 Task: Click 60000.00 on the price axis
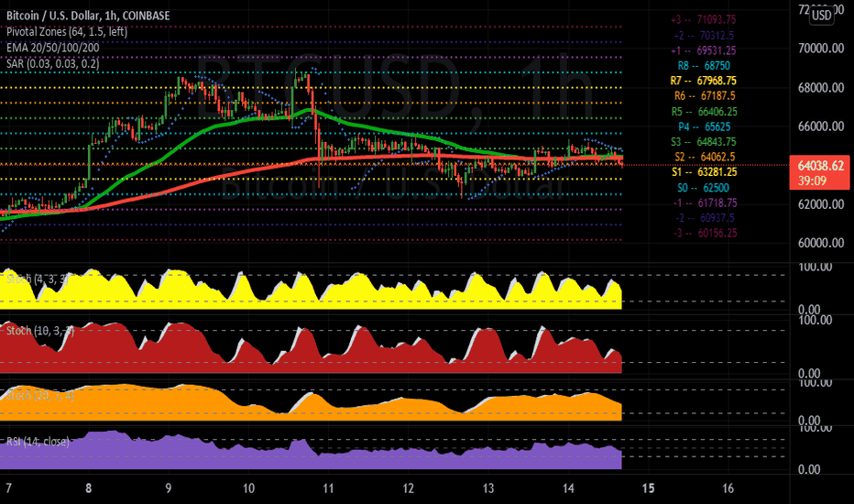pyautogui.click(x=821, y=243)
